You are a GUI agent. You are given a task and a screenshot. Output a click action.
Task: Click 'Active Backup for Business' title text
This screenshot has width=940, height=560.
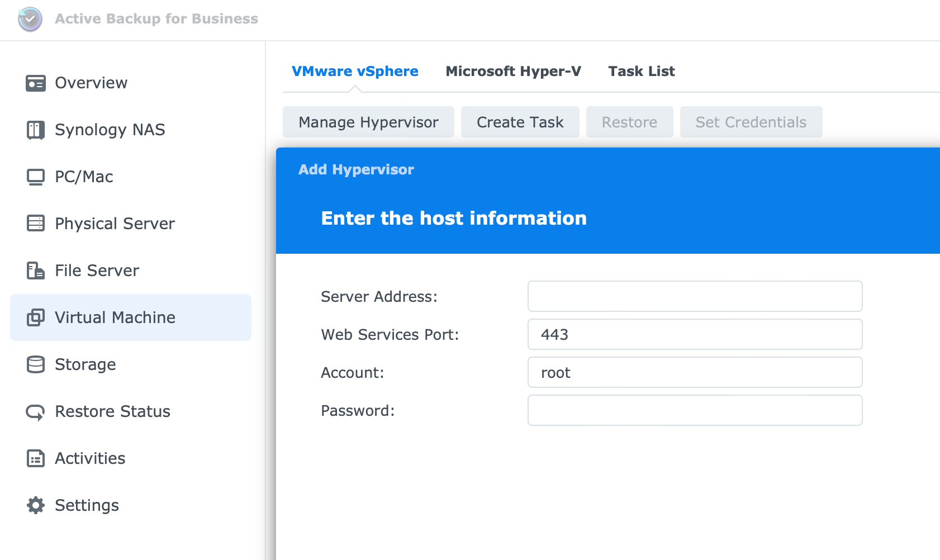pos(156,19)
